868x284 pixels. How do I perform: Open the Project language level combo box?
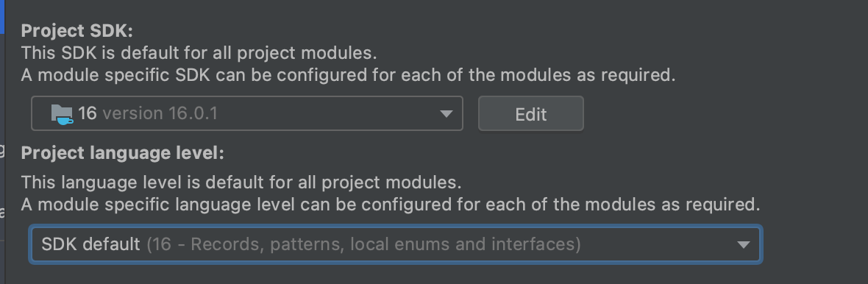pos(396,244)
